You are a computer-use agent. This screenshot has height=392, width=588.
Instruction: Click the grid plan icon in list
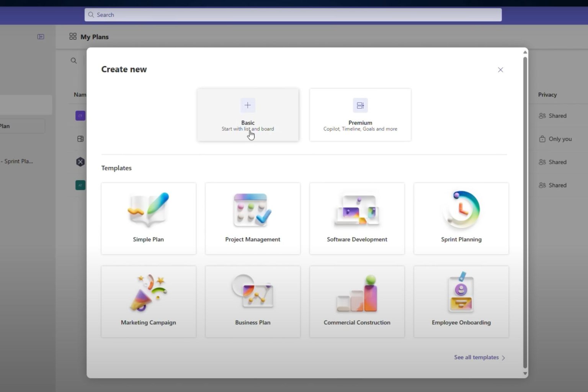[x=80, y=139]
